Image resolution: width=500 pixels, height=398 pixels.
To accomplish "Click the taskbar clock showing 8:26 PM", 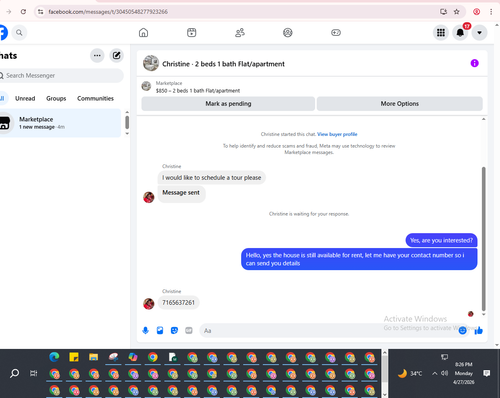I will (463, 365).
